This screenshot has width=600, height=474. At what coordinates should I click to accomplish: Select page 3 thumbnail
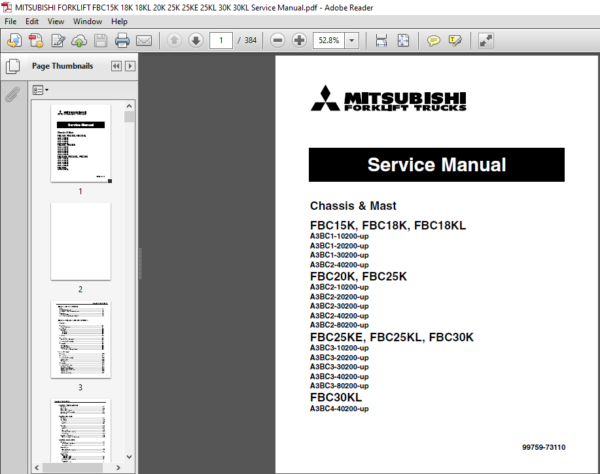(81, 340)
